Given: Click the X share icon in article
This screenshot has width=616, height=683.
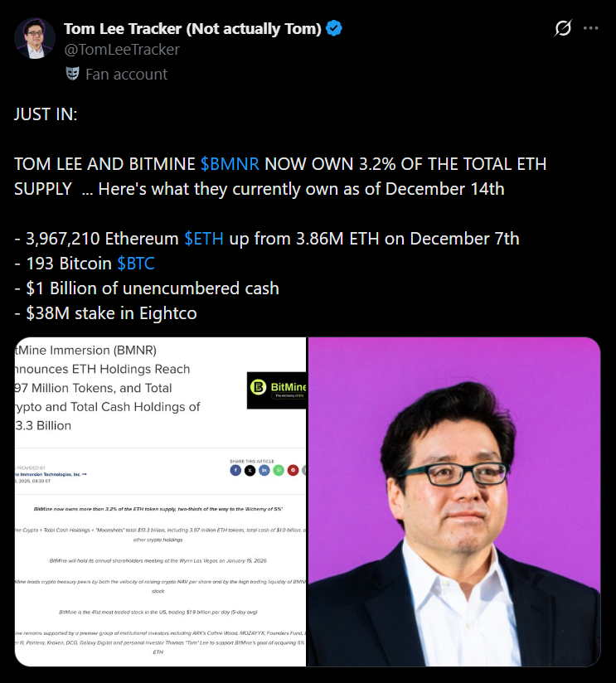Looking at the screenshot, I should pyautogui.click(x=250, y=471).
